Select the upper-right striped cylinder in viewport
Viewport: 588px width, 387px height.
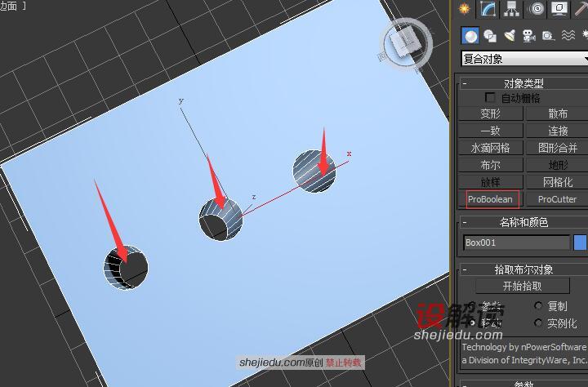pos(314,171)
